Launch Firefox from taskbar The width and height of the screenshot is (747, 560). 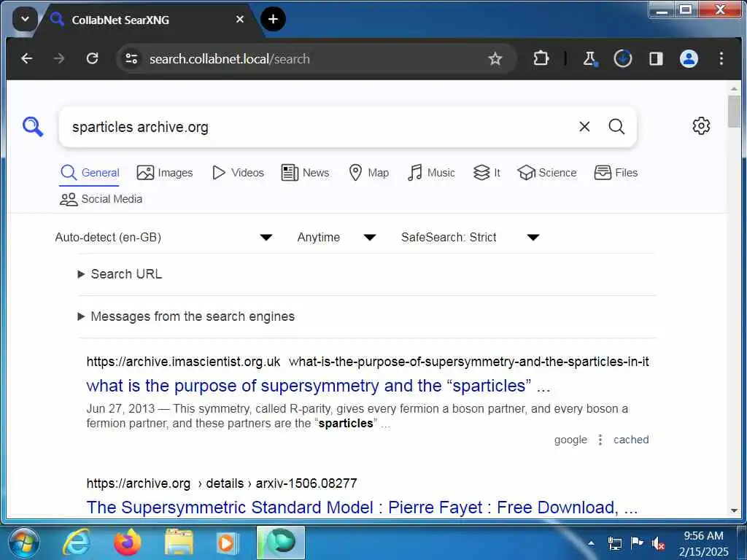[128, 542]
